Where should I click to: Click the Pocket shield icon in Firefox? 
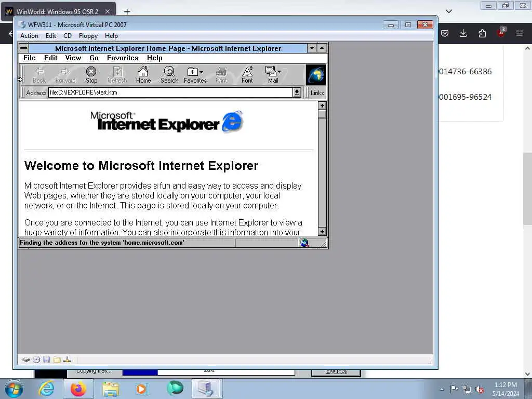[445, 33]
